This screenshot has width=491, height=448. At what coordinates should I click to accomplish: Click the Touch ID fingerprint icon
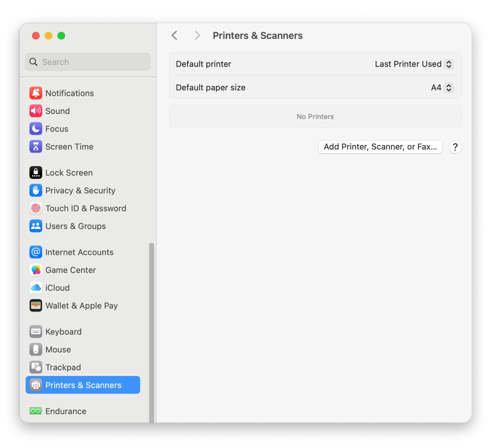(x=36, y=208)
